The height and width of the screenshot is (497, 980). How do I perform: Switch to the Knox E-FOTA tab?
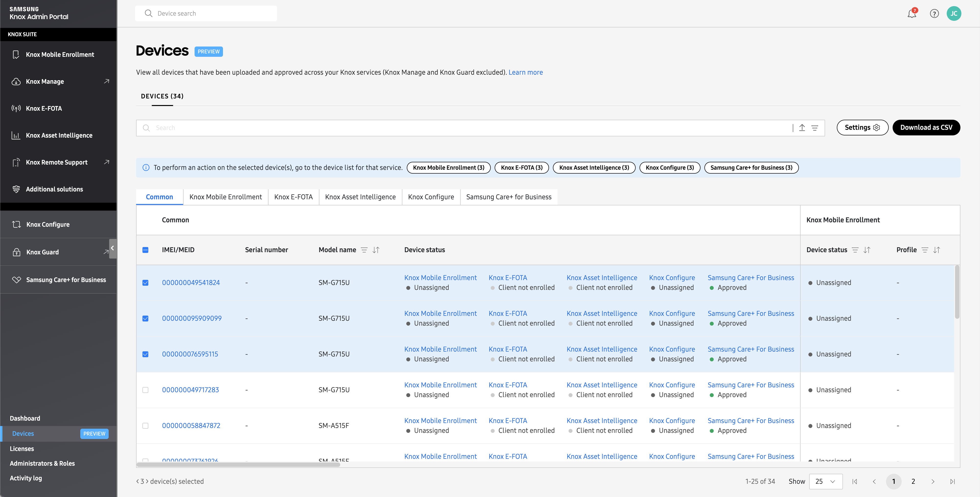[x=293, y=197]
